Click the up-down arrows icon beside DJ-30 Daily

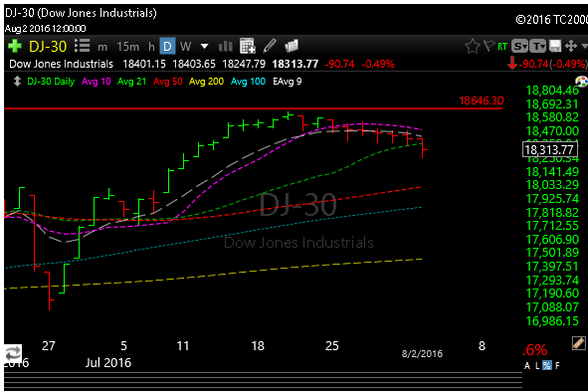point(17,82)
